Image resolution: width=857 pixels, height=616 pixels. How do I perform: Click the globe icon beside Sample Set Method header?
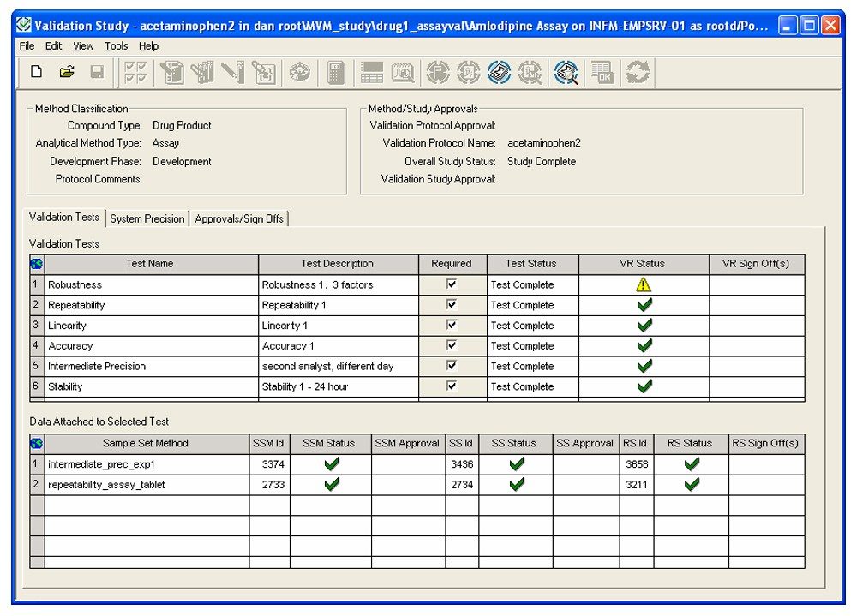point(37,443)
